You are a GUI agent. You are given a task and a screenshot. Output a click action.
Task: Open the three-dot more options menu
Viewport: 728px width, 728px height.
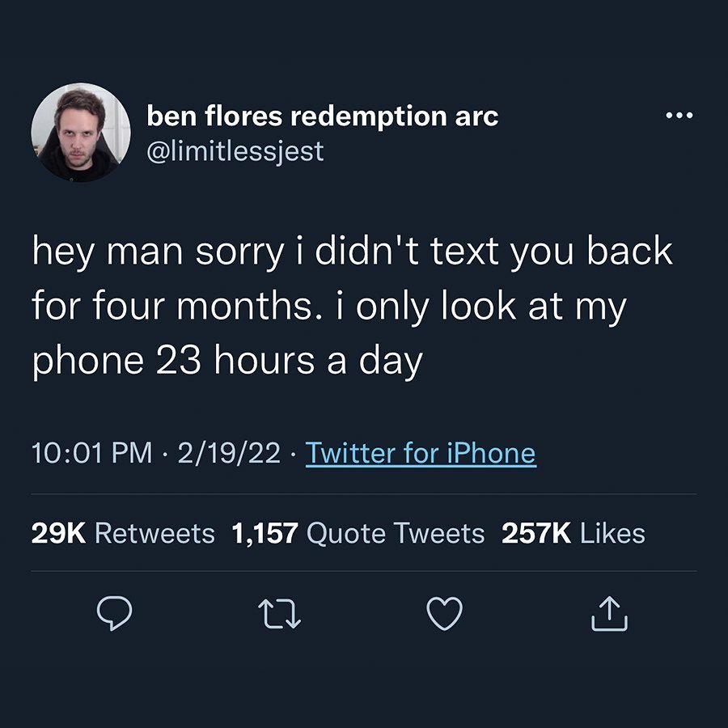(679, 115)
